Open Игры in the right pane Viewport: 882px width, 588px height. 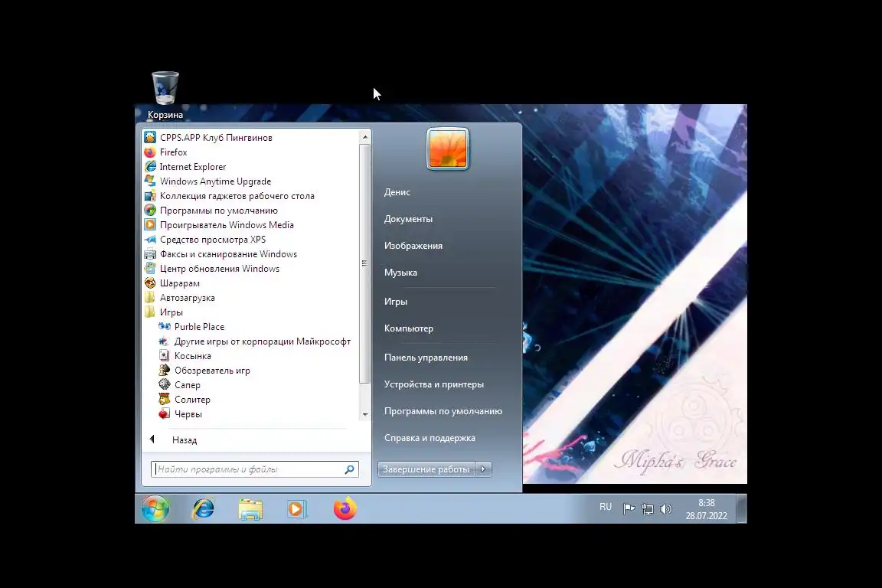(x=395, y=302)
